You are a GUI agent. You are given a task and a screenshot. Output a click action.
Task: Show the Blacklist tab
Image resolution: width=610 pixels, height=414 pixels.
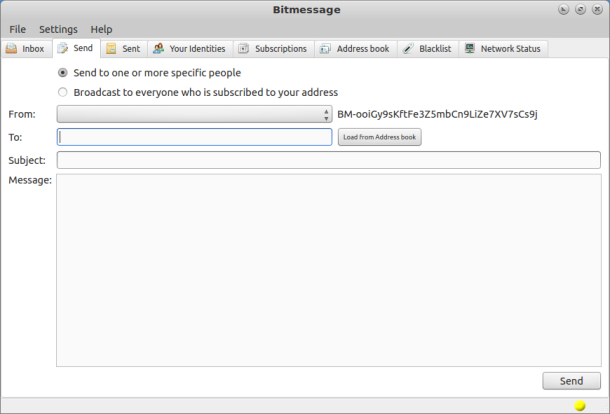[428, 49]
